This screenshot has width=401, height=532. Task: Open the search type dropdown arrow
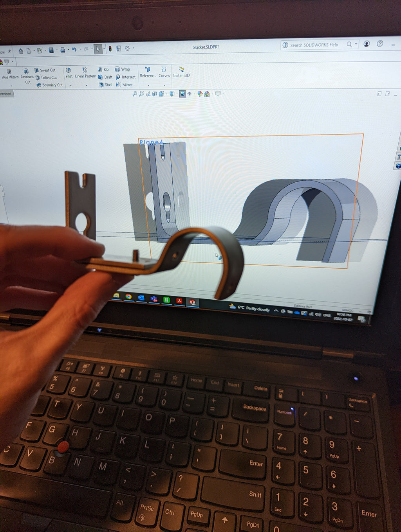(356, 44)
